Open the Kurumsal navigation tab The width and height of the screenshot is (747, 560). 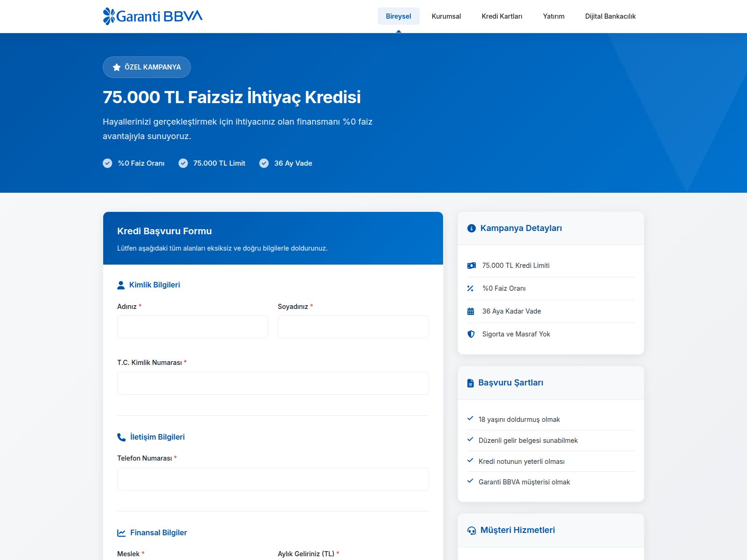point(446,16)
